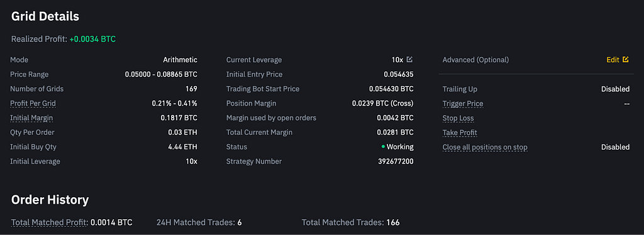The height and width of the screenshot is (235, 644).
Task: Click the Trigger Price label
Action: tap(463, 104)
